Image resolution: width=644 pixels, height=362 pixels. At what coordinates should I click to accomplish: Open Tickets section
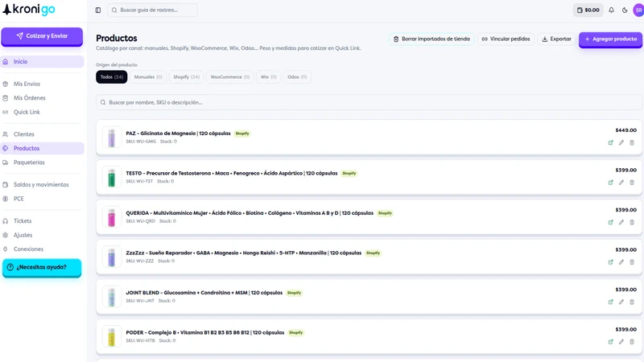coord(42,220)
